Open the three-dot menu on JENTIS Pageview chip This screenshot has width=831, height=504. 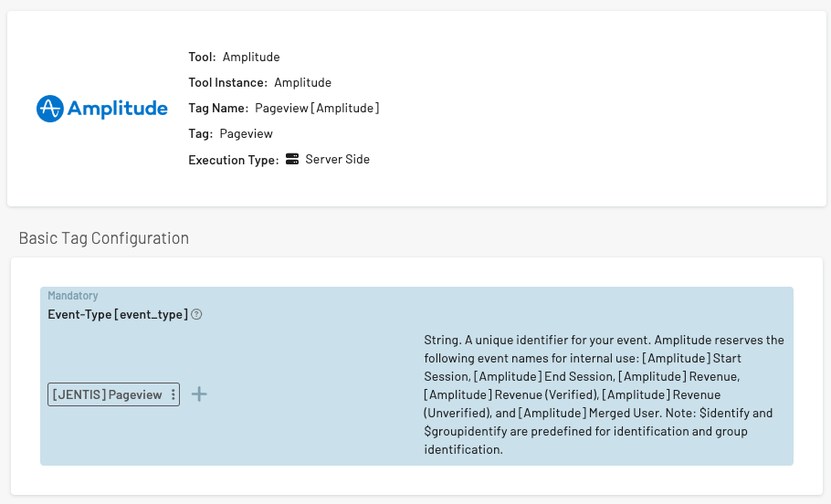click(173, 394)
